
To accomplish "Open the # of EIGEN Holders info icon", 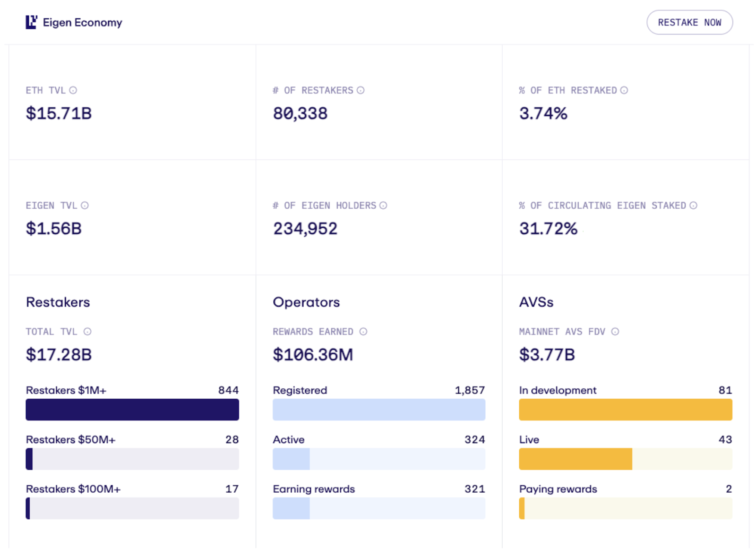I will pos(383,206).
